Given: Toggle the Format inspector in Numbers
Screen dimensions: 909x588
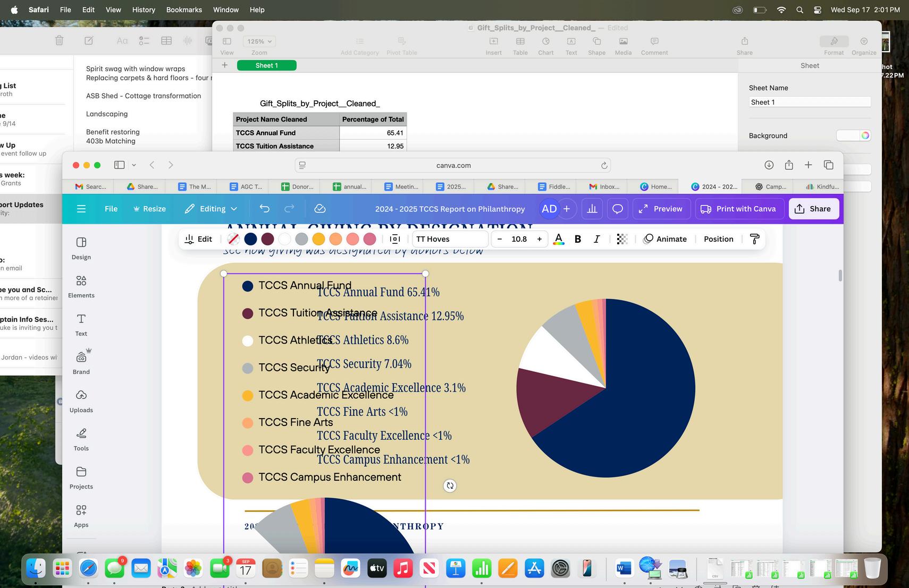Looking at the screenshot, I should pos(834,45).
